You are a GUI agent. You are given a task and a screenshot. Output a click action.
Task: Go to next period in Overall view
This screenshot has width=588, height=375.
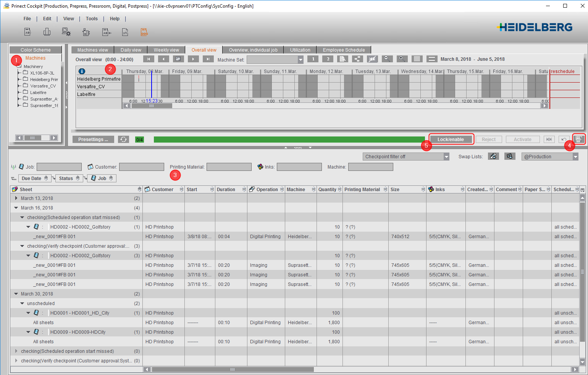click(x=193, y=59)
